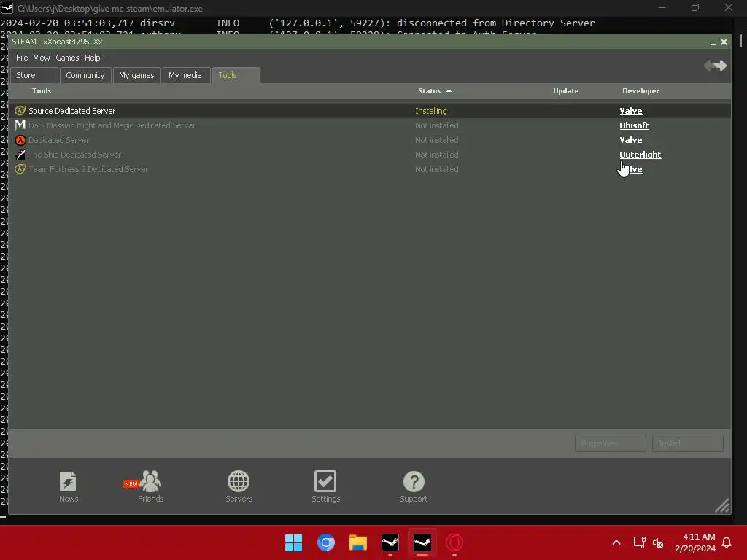Image resolution: width=747 pixels, height=560 pixels.
Task: Click the orange icon beside Dedicated Server
Action: pos(20,140)
